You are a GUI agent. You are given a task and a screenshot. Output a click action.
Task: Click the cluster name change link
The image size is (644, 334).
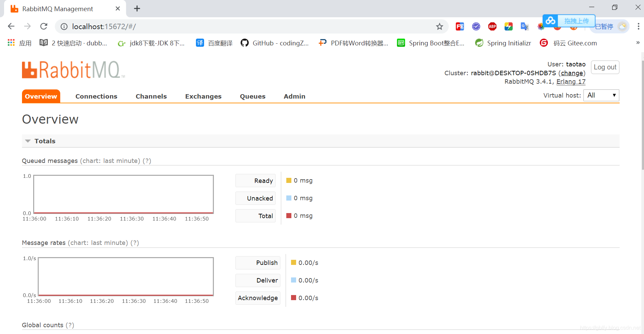click(572, 73)
